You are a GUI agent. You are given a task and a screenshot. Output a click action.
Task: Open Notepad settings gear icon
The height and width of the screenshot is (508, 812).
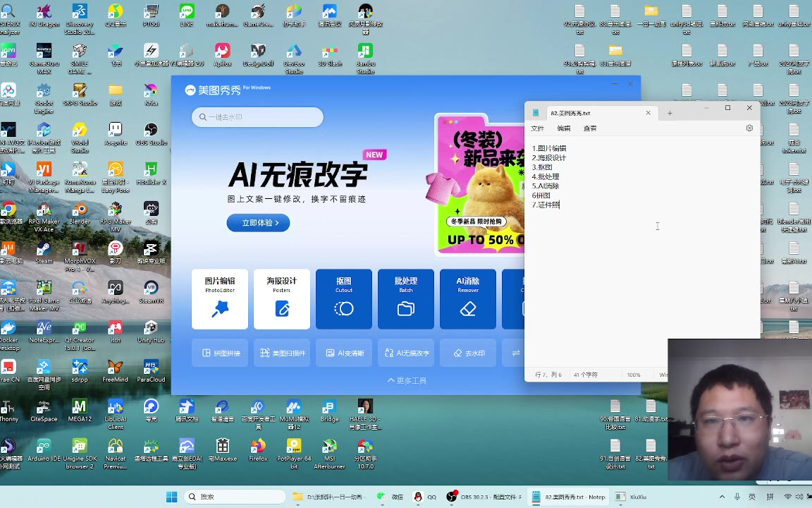749,128
